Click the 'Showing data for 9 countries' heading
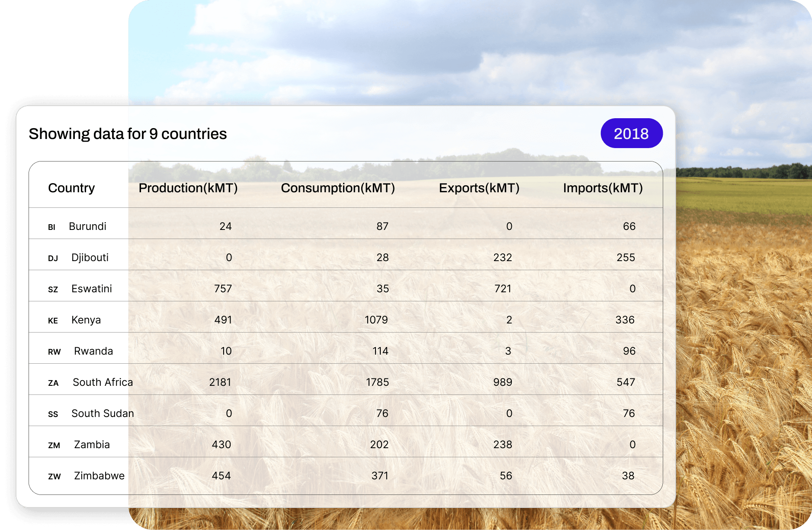Image resolution: width=812 pixels, height=530 pixels. (x=128, y=134)
